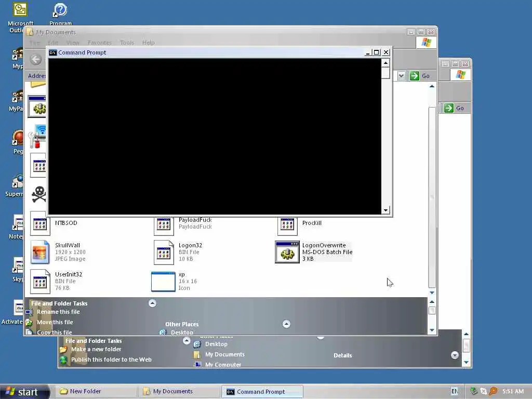
Task: Click the Microsoft Outlook desktop icon
Action: click(20, 9)
